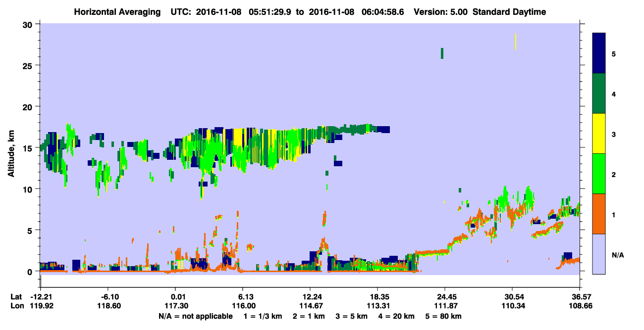Click the 15 km altitude tick label
This screenshot has width=644, height=330.
pyautogui.click(x=29, y=148)
